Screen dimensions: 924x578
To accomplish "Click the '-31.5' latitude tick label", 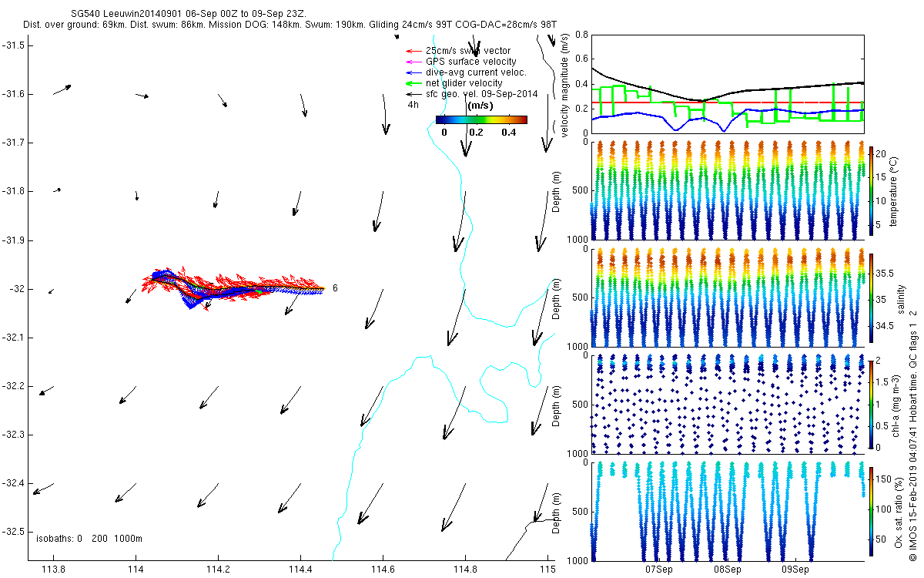I will coord(12,45).
